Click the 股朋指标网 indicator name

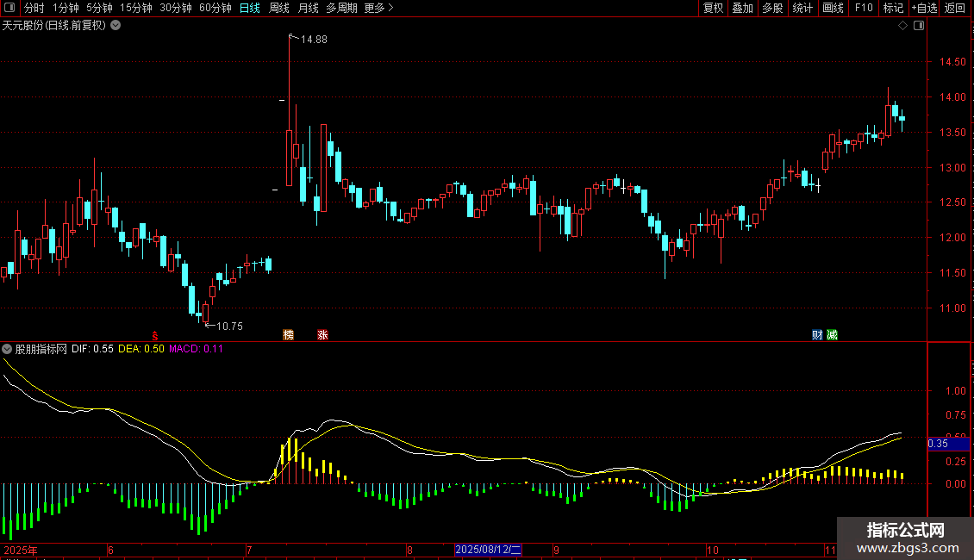41,349
